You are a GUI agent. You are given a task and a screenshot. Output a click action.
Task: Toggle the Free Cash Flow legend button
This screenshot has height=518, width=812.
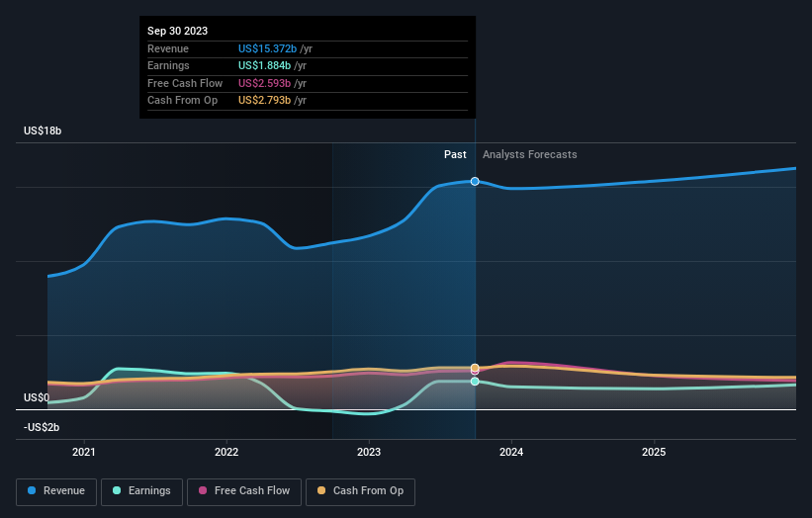(x=244, y=491)
